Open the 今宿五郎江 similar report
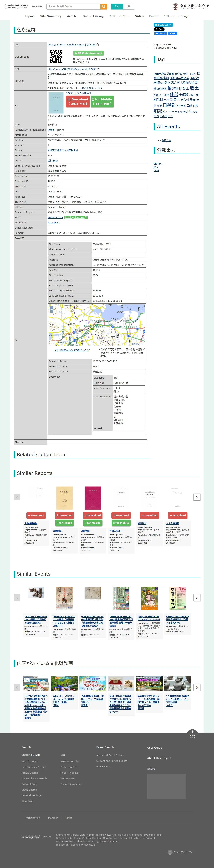Image resolution: width=214 pixels, height=868 pixels. [115, 531]
